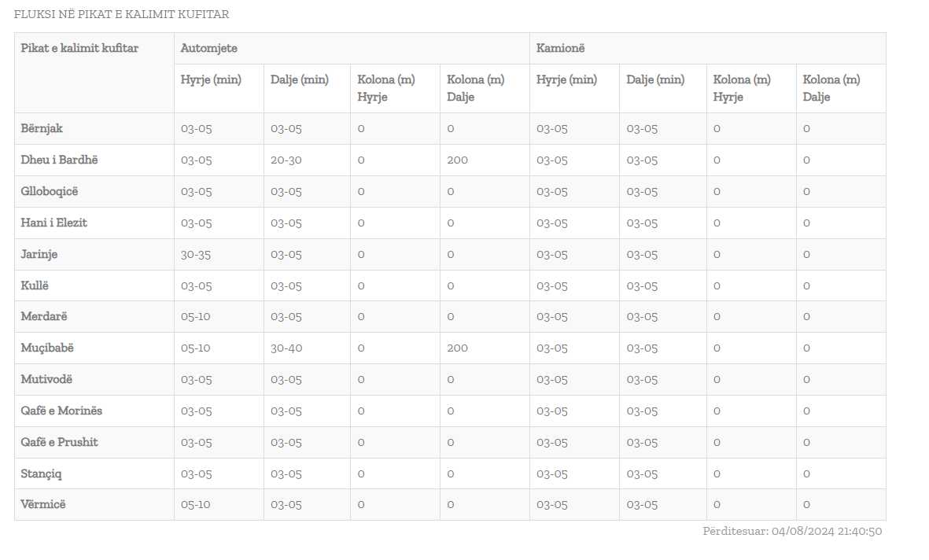Image resolution: width=929 pixels, height=560 pixels.
Task: Click the Përditesuar timestamp text
Action: (x=792, y=531)
